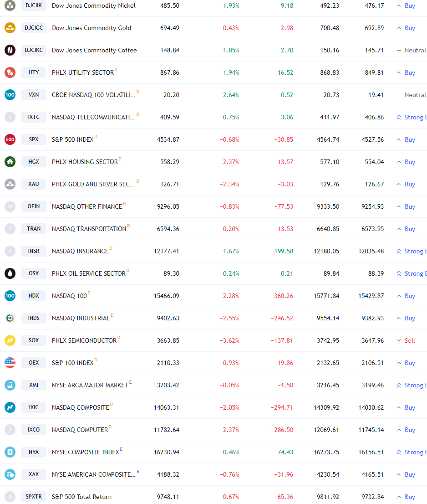Screen dimensions: 427x504
Task: Open NASDAQ 100 name link
Action: pyautogui.click(x=69, y=296)
